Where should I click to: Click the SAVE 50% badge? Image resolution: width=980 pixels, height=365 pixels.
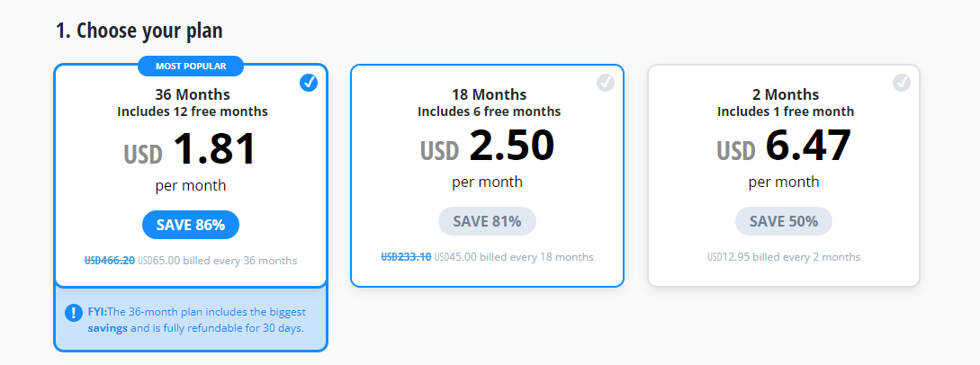pos(784,221)
